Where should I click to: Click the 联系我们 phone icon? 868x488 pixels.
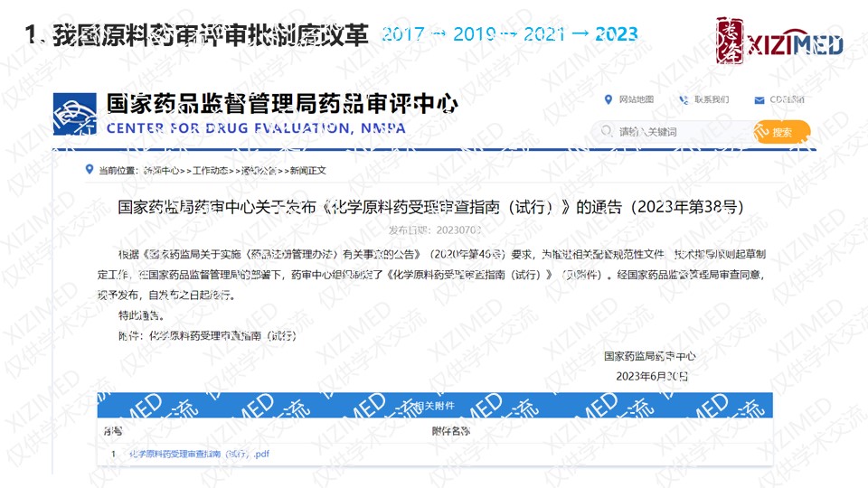click(684, 99)
